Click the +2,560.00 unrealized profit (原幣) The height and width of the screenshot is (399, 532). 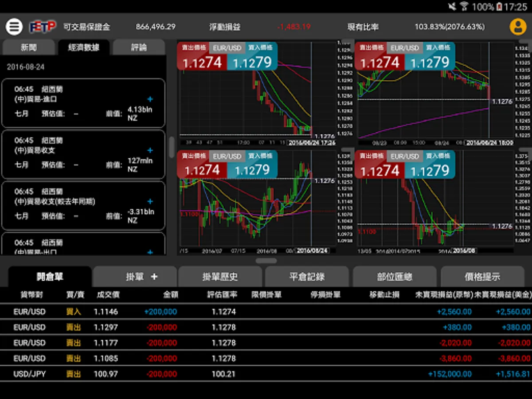(x=454, y=312)
